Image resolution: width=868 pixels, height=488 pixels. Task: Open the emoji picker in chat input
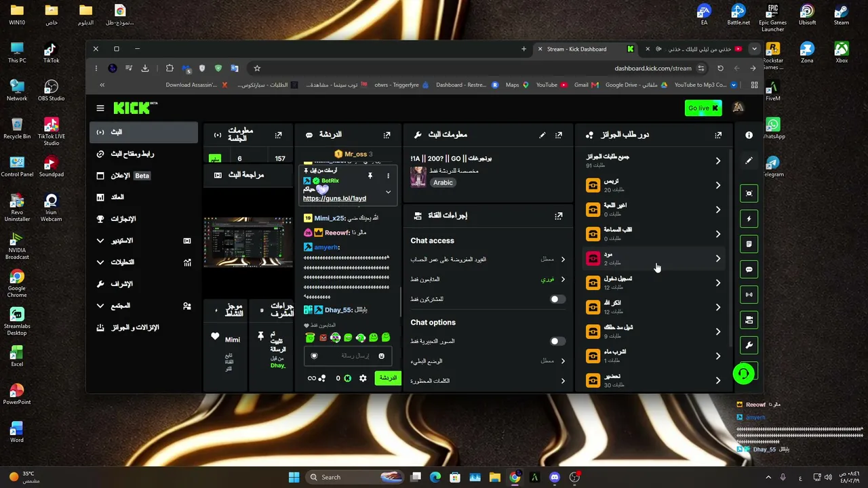pos(381,356)
